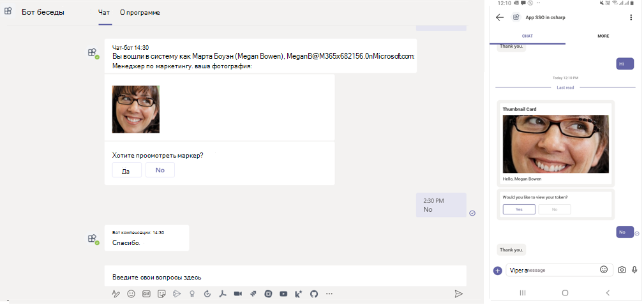This screenshot has width=644, height=305.
Task: Click the Чат-бот avatar beside the 14:30 message
Action: pos(93,54)
